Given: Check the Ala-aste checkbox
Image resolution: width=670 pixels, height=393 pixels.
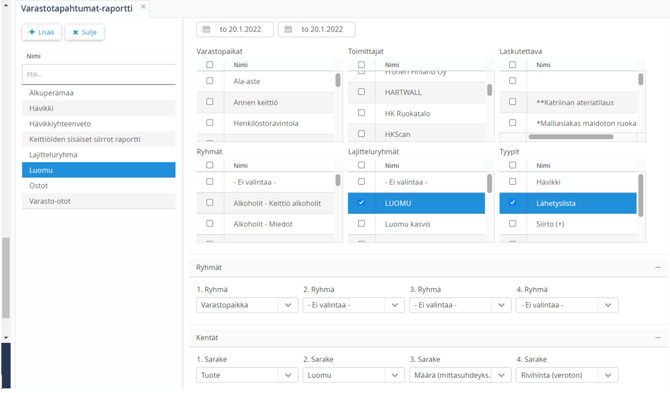Looking at the screenshot, I should [210, 80].
